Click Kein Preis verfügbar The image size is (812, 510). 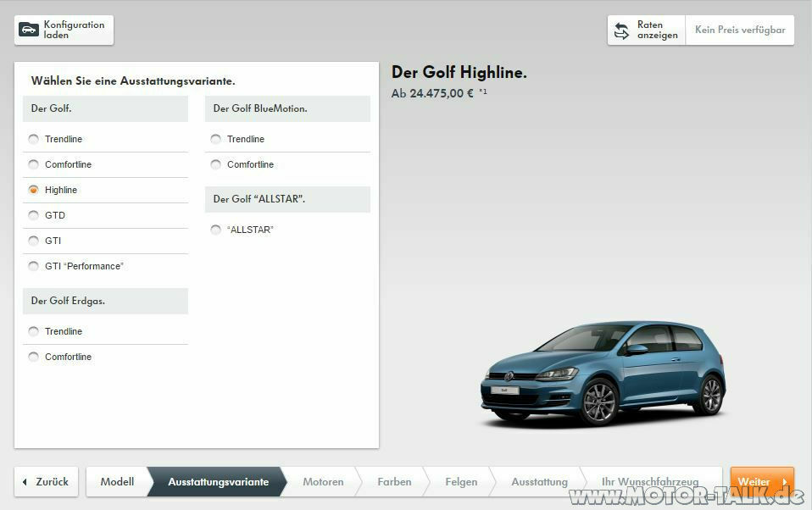[x=739, y=29]
